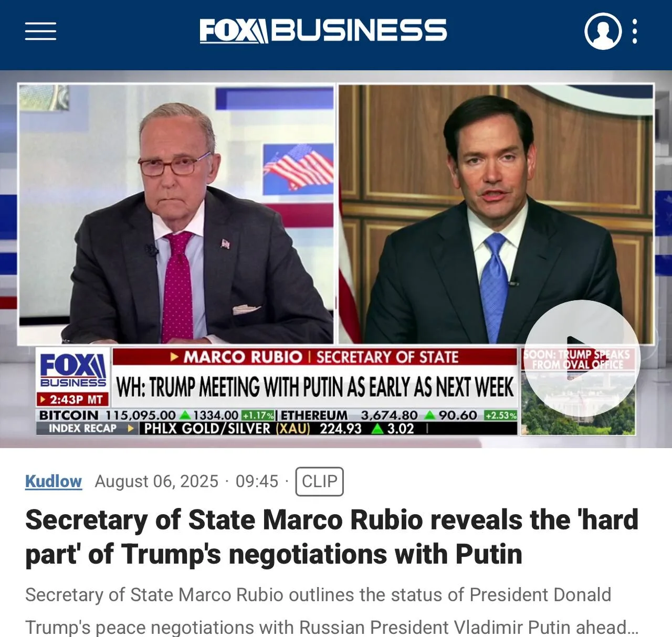This screenshot has width=672, height=637.
Task: Click the August 06, 2025 date
Action: click(156, 481)
